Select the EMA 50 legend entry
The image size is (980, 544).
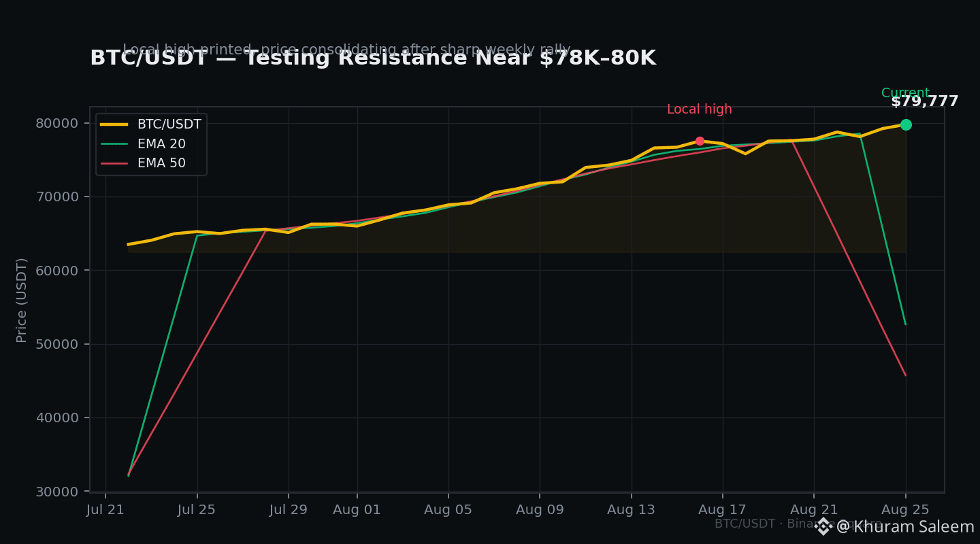[143, 163]
